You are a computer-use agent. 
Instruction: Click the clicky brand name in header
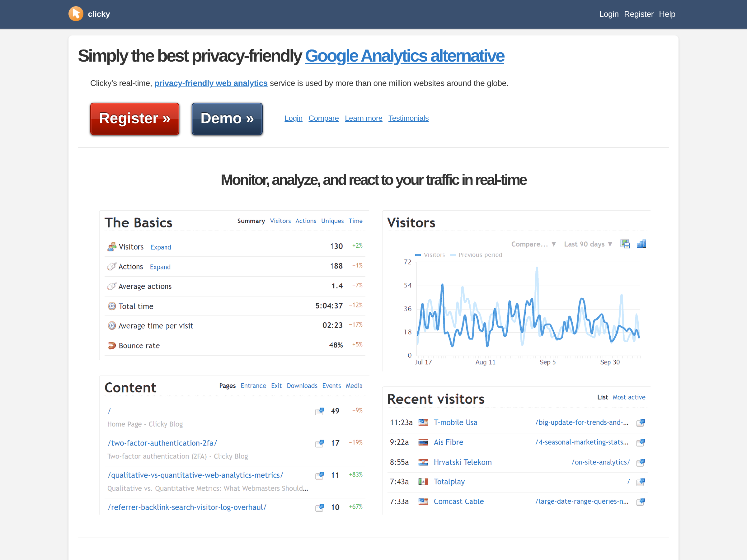pos(99,14)
